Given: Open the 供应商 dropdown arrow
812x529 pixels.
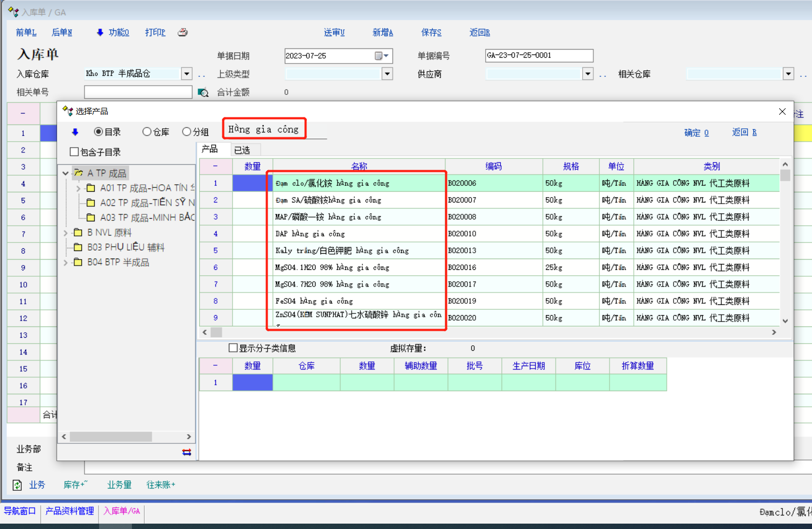Looking at the screenshot, I should point(587,74).
